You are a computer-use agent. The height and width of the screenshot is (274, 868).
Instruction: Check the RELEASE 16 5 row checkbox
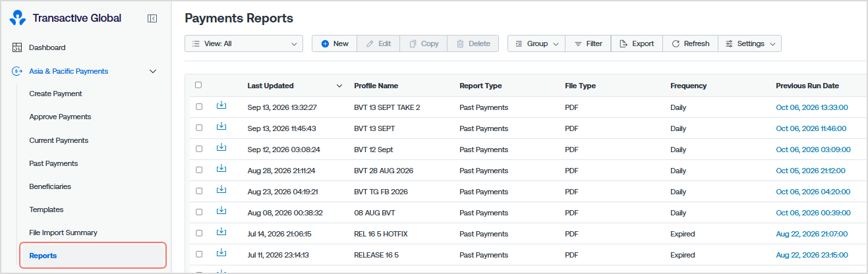tap(199, 254)
